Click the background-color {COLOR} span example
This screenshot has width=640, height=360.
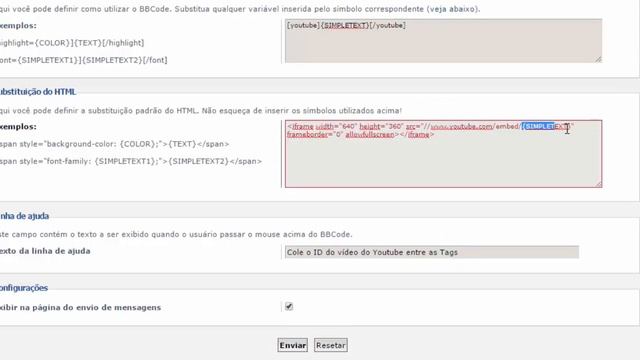pyautogui.click(x=114, y=144)
